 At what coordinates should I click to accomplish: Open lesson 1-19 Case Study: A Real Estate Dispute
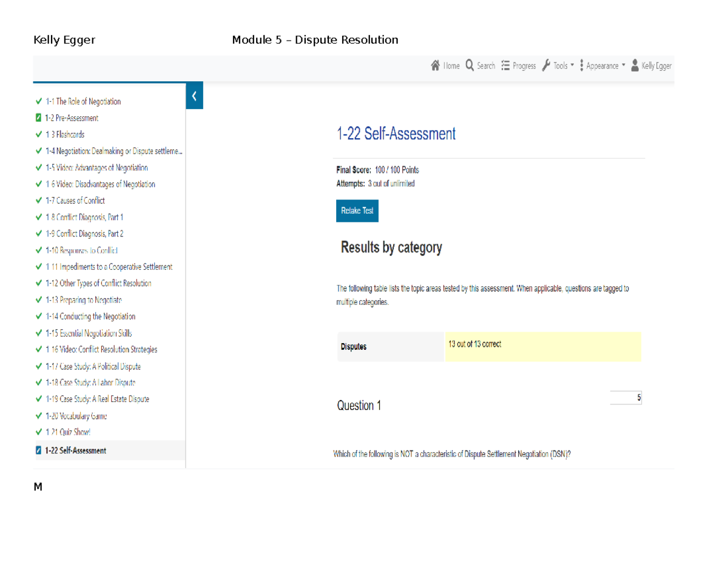pos(97,399)
